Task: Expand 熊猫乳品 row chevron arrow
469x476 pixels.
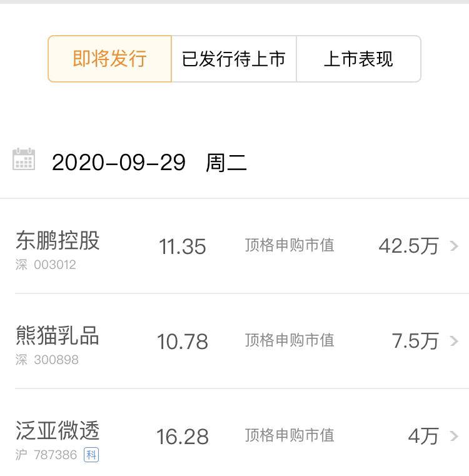Action: pos(454,341)
